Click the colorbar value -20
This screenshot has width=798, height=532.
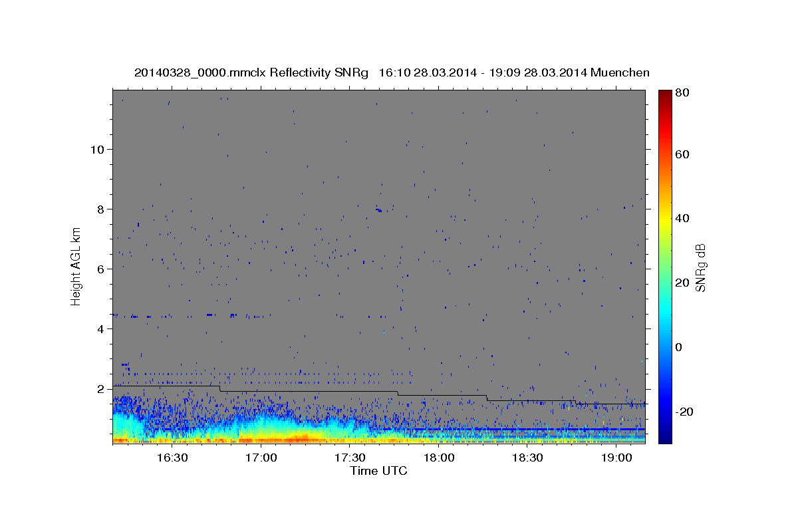[x=684, y=412]
